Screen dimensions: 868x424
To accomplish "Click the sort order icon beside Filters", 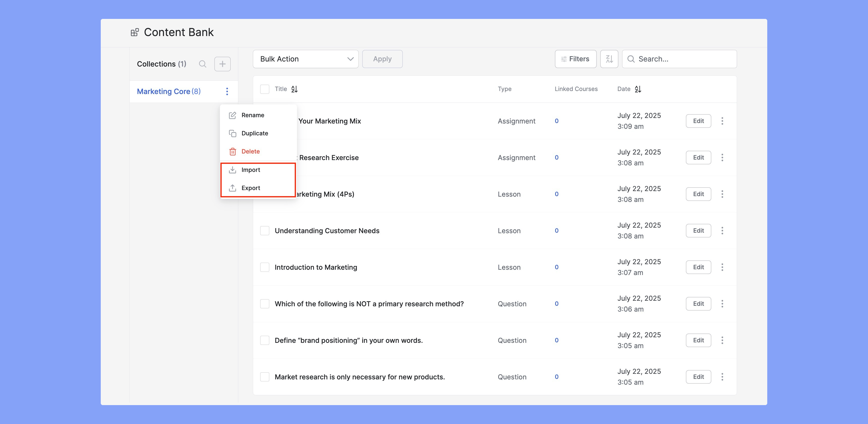I will click(609, 59).
